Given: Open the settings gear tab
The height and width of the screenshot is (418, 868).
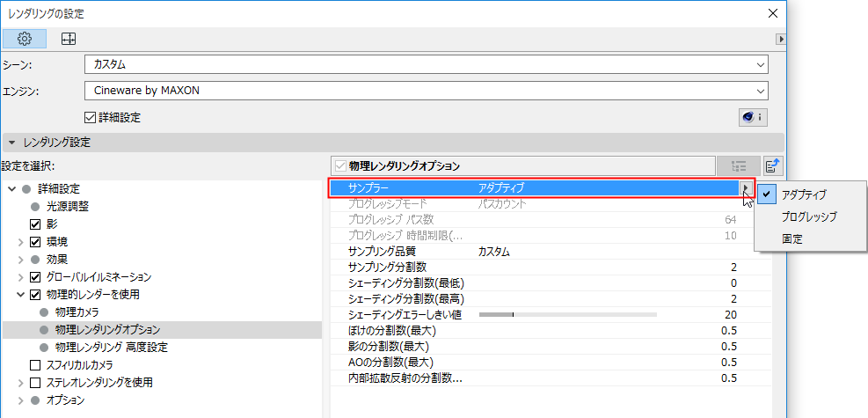Looking at the screenshot, I should pyautogui.click(x=25, y=39).
